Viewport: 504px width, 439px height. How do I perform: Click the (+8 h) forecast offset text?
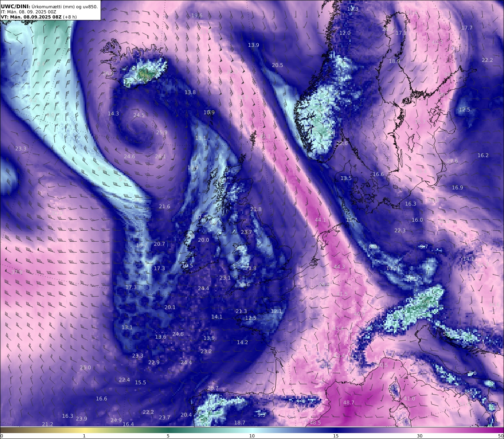tap(70, 17)
